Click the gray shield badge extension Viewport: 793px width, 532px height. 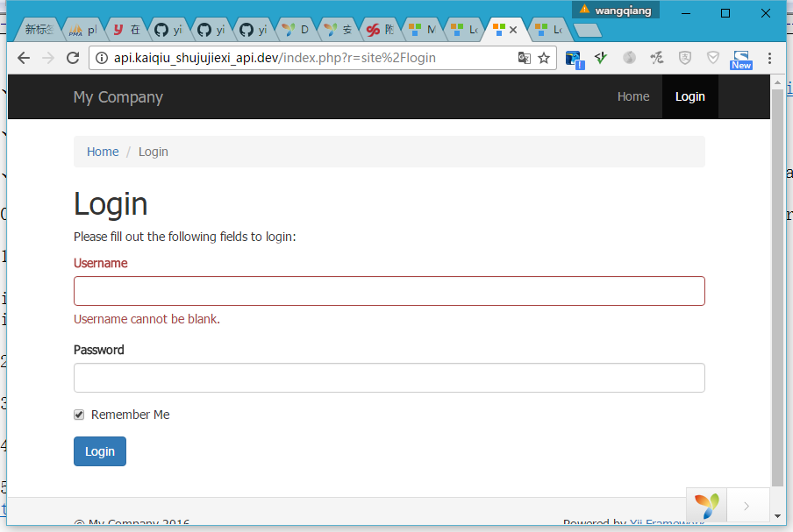click(x=685, y=58)
